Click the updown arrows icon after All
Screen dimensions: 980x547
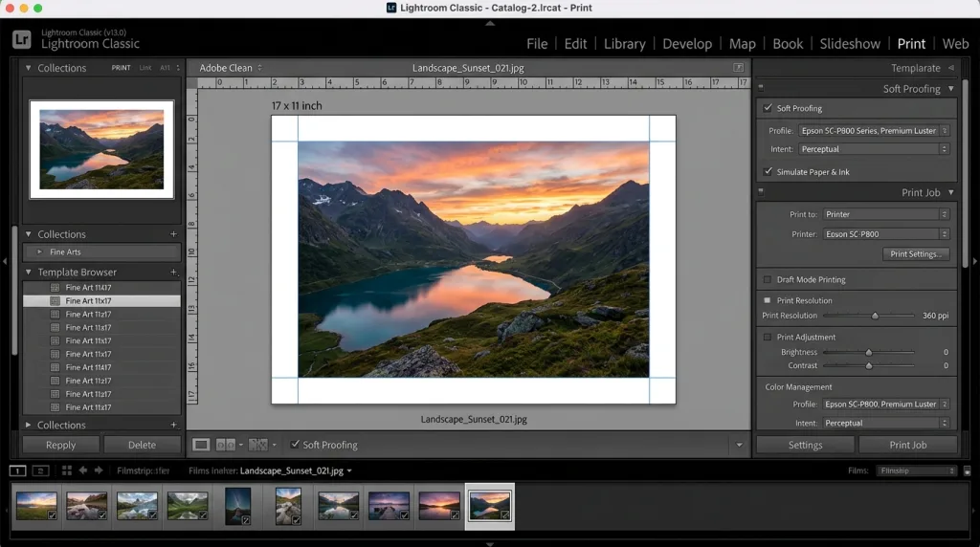point(177,68)
